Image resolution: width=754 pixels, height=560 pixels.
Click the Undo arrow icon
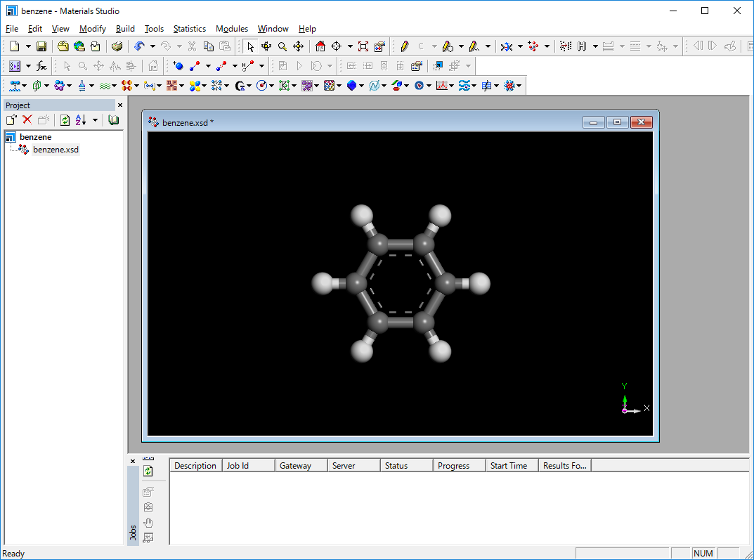(x=138, y=46)
